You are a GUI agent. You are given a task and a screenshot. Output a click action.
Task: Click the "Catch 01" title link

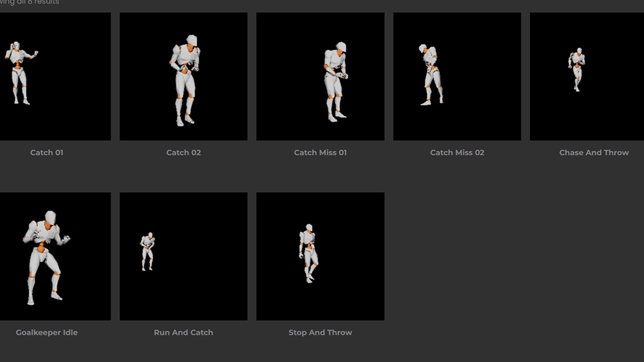coord(47,152)
